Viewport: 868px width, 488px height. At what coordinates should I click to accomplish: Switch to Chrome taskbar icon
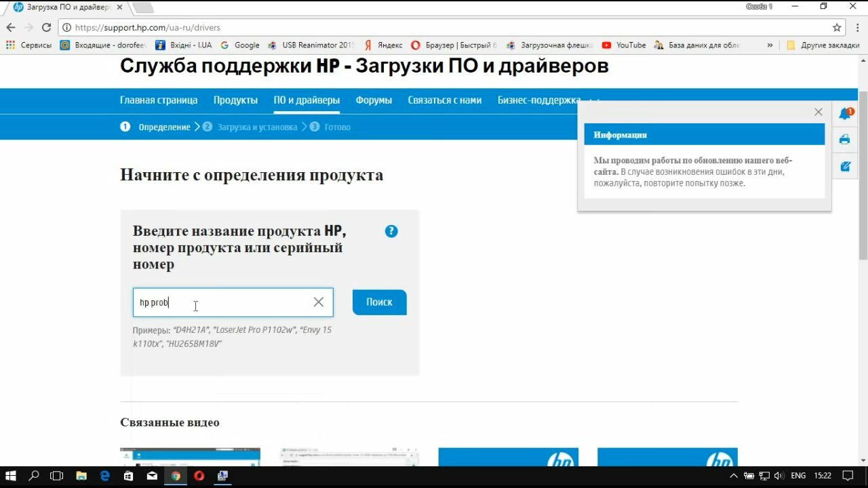[176, 476]
